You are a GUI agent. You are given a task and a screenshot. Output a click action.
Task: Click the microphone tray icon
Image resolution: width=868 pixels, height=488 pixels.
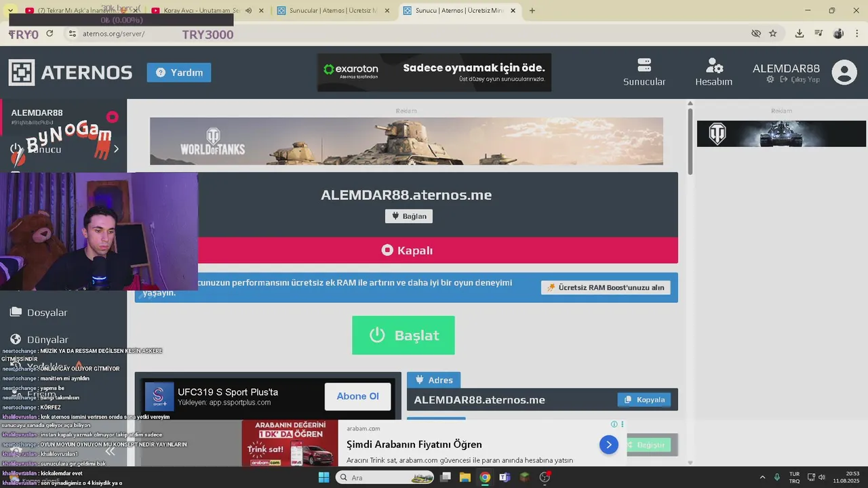coord(777,477)
